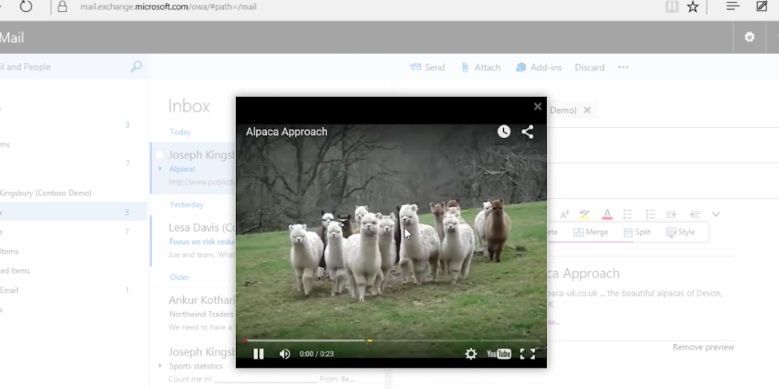
Task: Expand more formatting options chevron
Action: (716, 215)
